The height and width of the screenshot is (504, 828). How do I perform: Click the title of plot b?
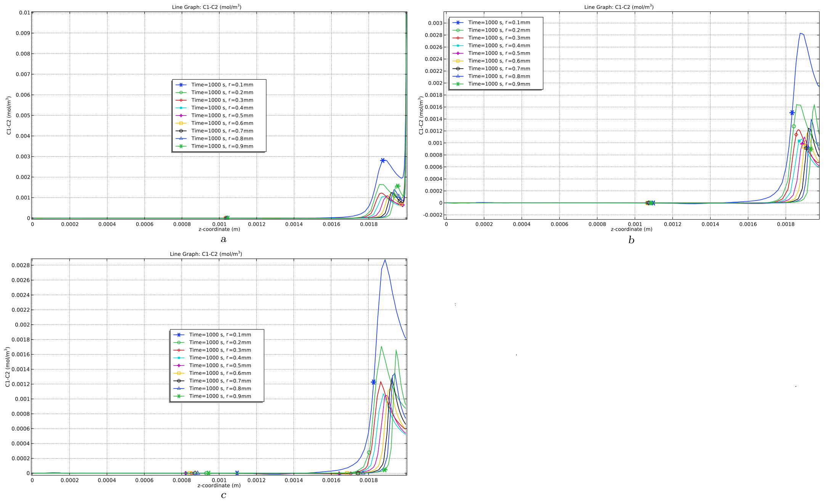pos(619,7)
